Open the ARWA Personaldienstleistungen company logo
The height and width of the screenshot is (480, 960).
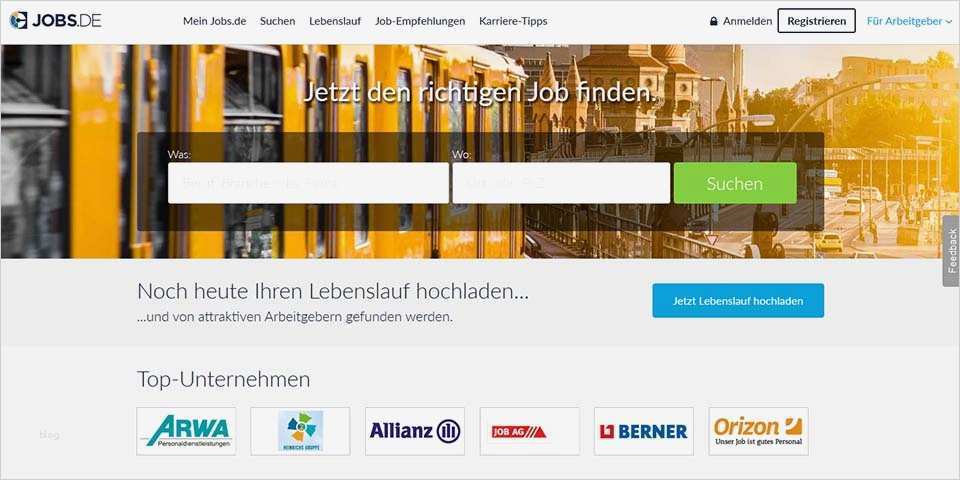[x=186, y=432]
